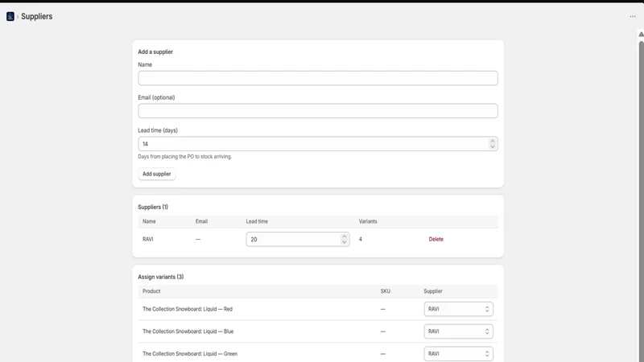Viewport: 644px width, 362px height.
Task: Click the scrollbar up arrow
Action: (x=641, y=34)
